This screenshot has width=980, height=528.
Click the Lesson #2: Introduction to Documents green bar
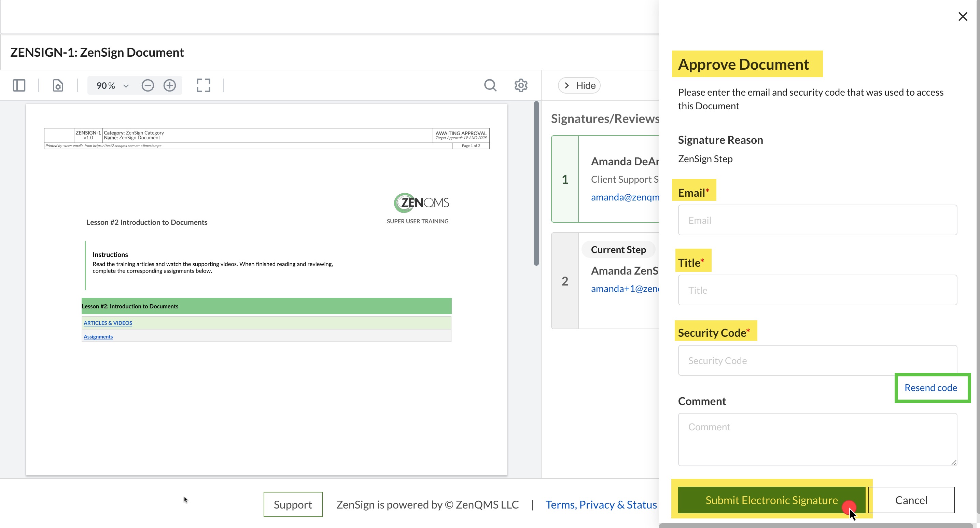pyautogui.click(x=266, y=306)
